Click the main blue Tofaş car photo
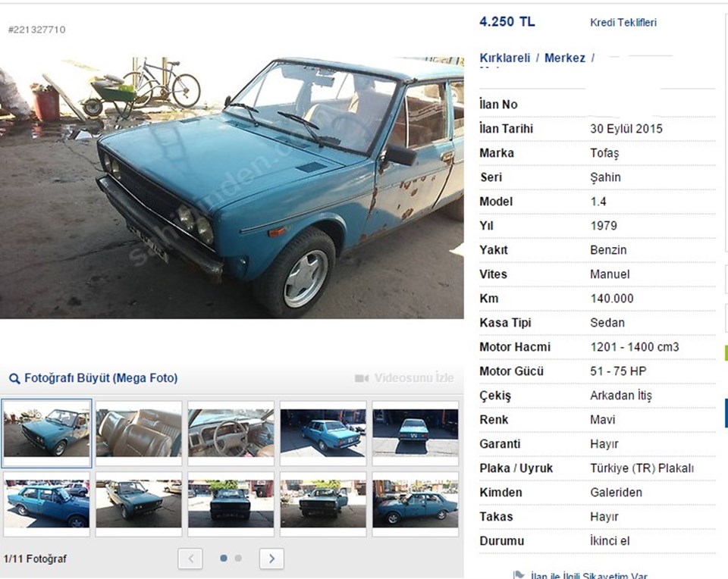728x579 pixels. tap(232, 187)
